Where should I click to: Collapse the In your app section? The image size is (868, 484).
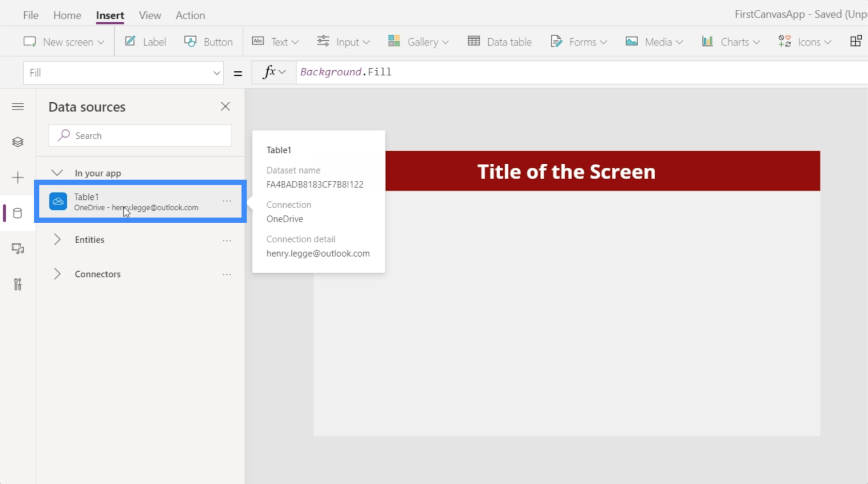(57, 173)
